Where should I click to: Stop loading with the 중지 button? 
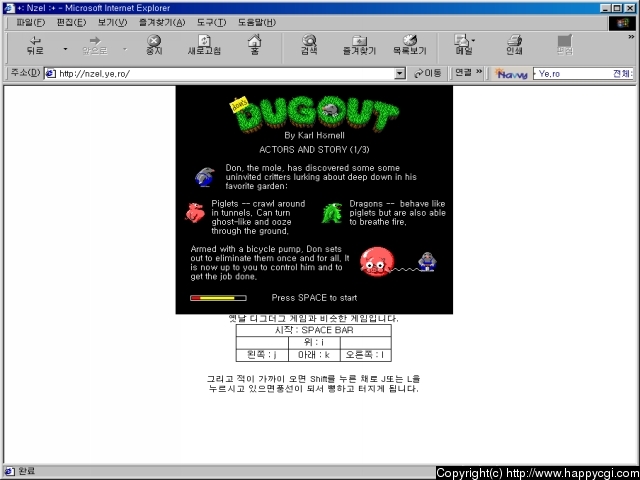coord(154,45)
